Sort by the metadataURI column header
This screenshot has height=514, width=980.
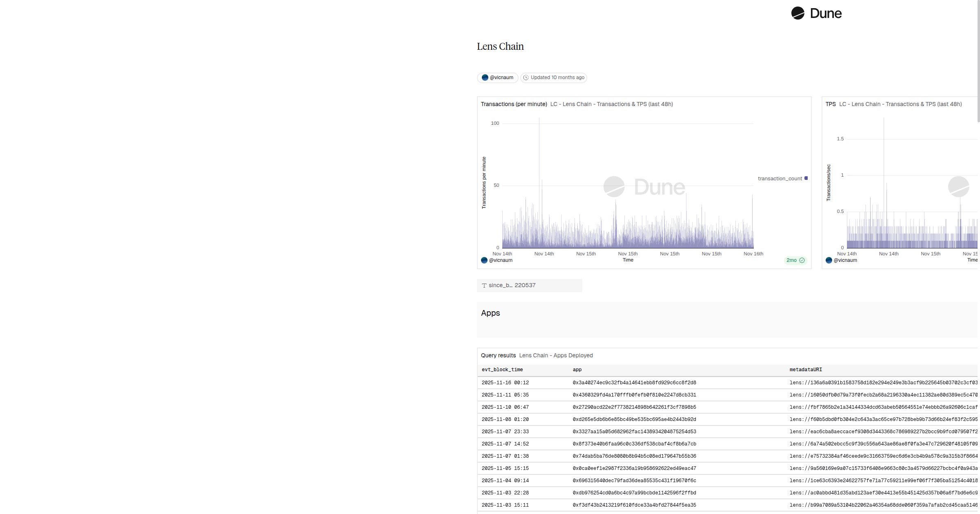806,370
